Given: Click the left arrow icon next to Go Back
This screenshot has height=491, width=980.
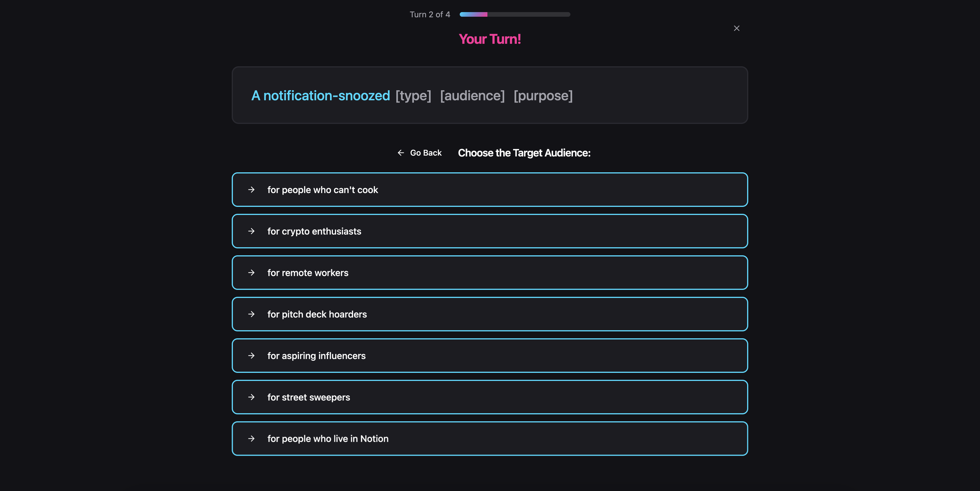Looking at the screenshot, I should [401, 153].
